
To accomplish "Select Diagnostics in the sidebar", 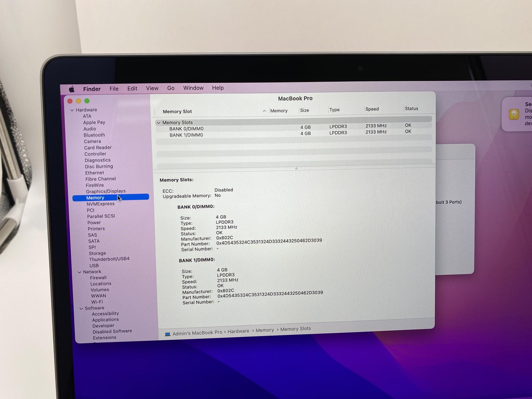I will tap(98, 160).
